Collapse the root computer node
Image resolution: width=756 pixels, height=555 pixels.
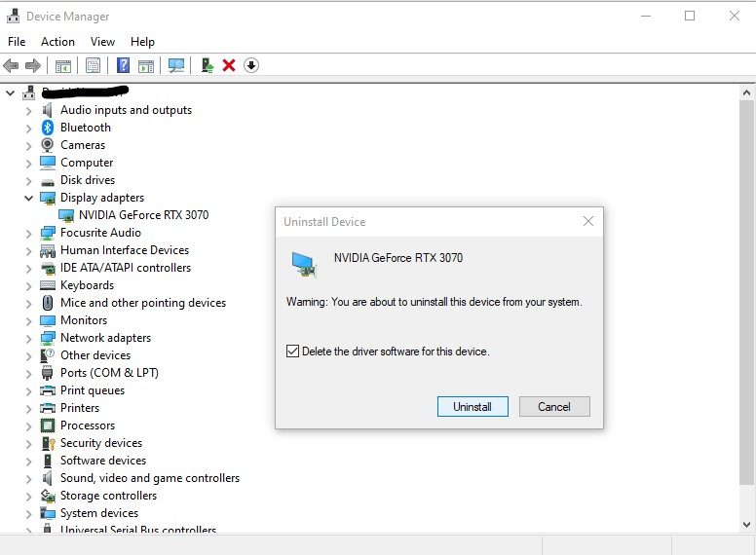(10, 92)
